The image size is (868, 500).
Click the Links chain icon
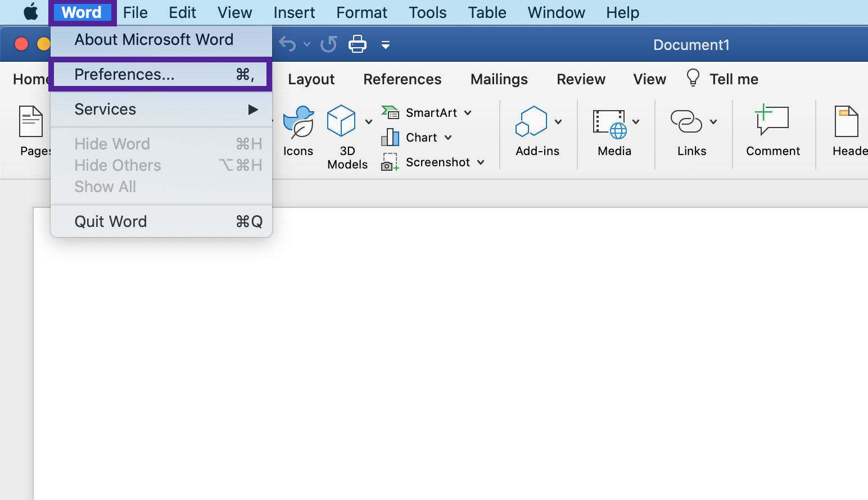686,121
